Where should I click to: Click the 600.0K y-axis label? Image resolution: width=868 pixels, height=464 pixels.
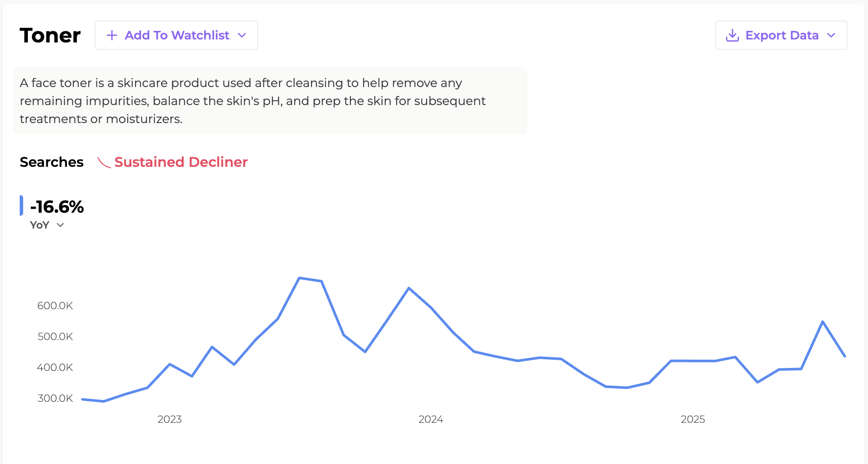(x=55, y=306)
